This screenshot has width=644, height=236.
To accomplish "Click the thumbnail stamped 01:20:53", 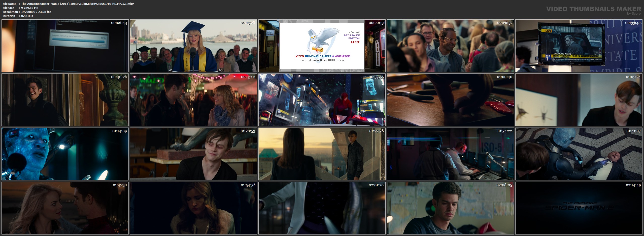I will (x=193, y=154).
